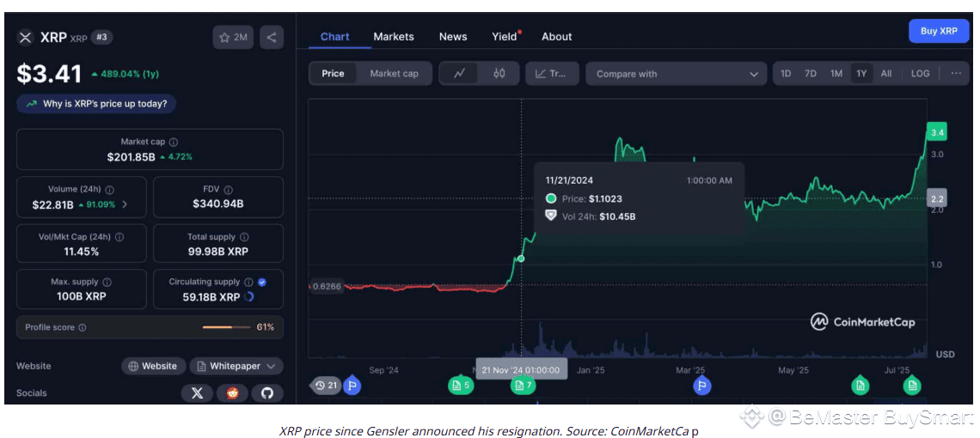Expand Volume (24h) details chevron

tap(125, 204)
